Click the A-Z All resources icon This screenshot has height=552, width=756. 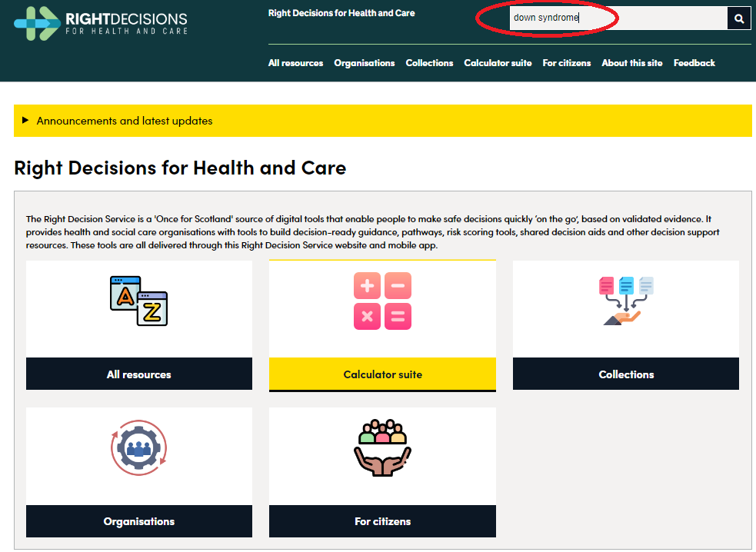click(x=139, y=301)
